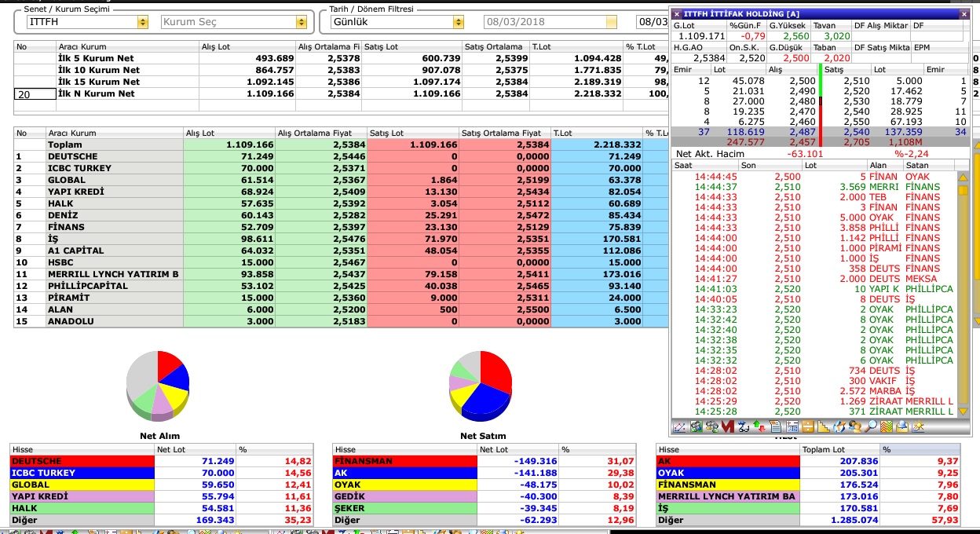This screenshot has width=980, height=534.
Task: Click the magnifying glass icon in ITTFH toolbar
Action: 871,427
